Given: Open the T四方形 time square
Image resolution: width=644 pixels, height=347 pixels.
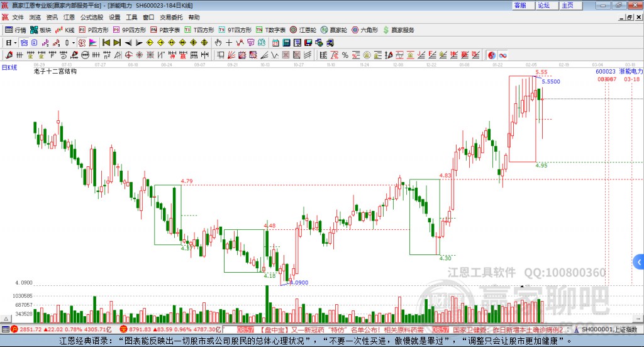Looking at the screenshot, I should click(199, 30).
